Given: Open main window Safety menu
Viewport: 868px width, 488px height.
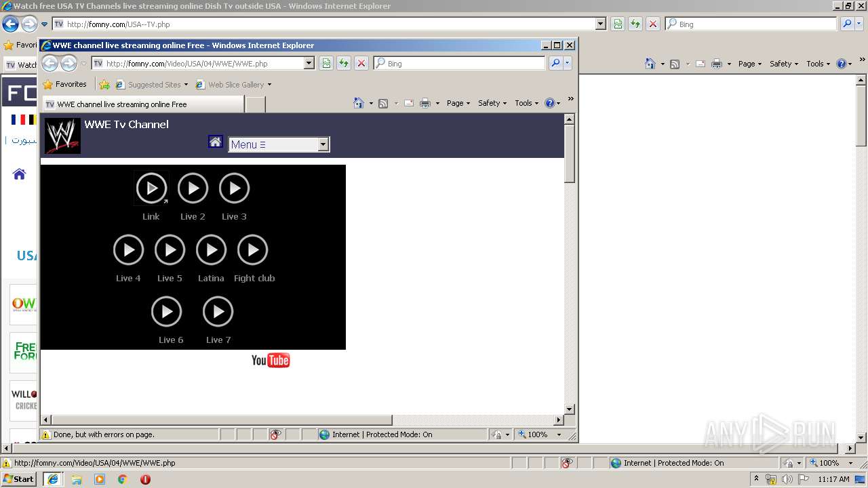Looking at the screenshot, I should [x=784, y=64].
